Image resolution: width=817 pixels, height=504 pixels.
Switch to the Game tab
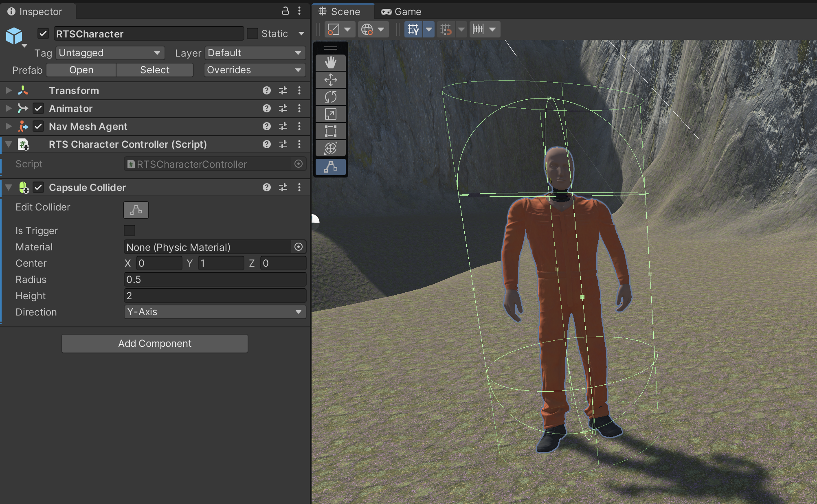(x=401, y=11)
